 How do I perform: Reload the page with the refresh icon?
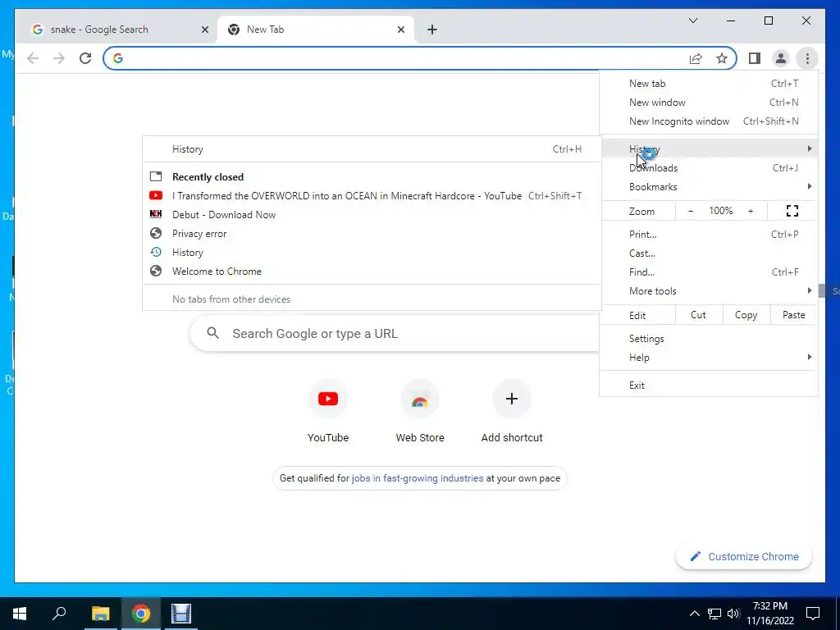click(x=85, y=58)
